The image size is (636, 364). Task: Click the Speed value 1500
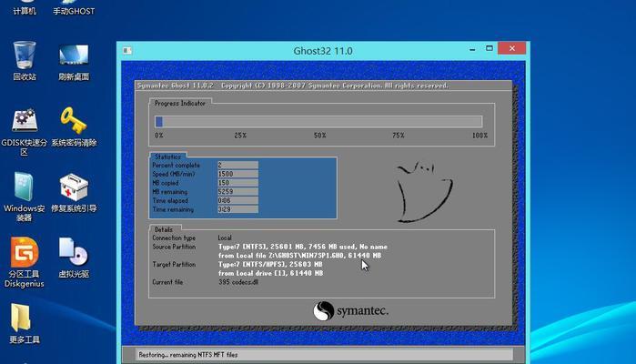[237, 174]
